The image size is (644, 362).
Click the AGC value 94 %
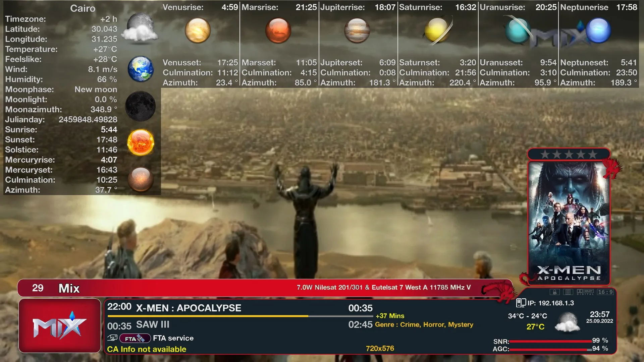tap(600, 349)
